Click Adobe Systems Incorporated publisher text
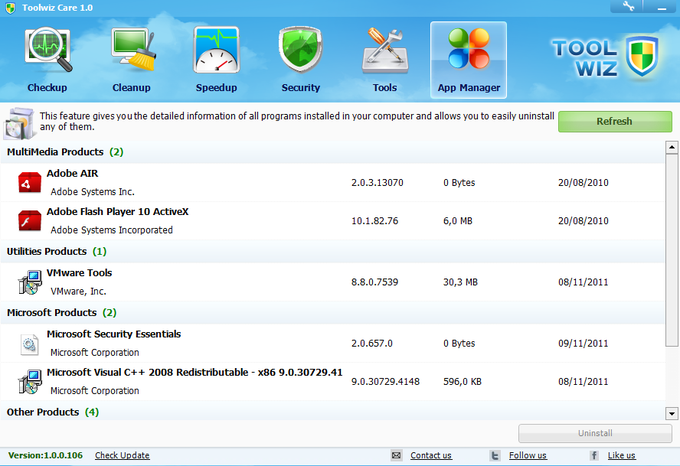Viewport: 680px width, 466px height. (111, 230)
